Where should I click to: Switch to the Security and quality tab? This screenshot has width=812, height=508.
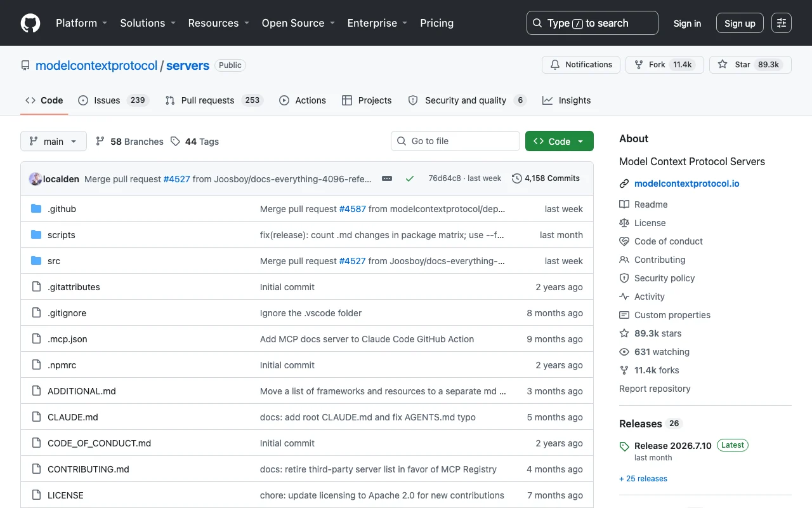pyautogui.click(x=468, y=100)
